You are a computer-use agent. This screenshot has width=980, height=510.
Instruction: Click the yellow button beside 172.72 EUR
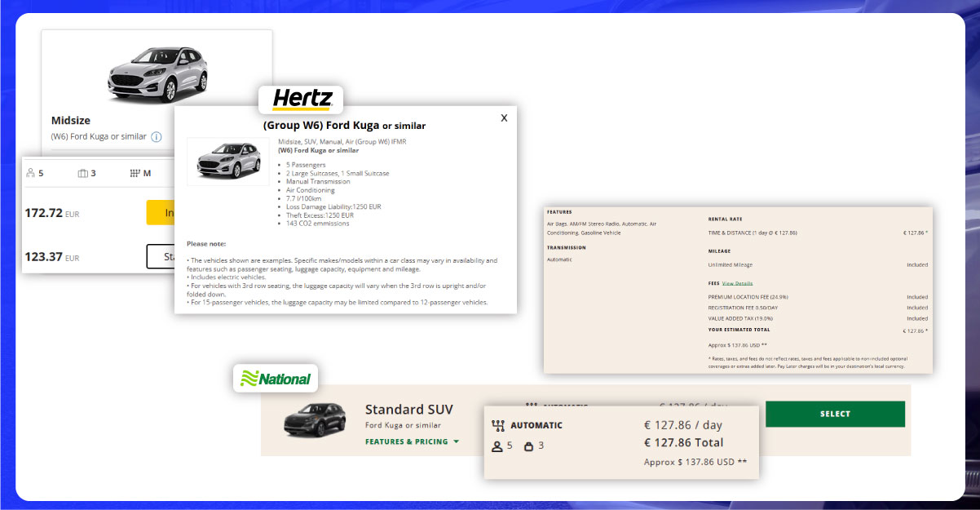point(161,212)
